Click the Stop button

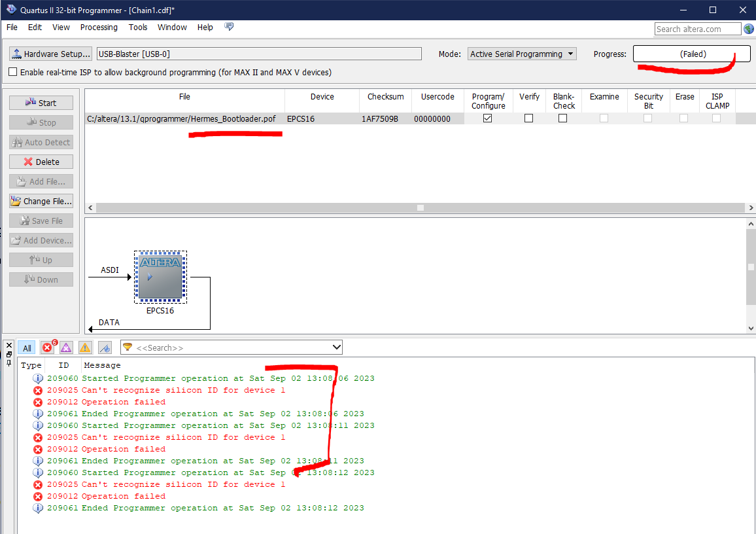point(41,122)
